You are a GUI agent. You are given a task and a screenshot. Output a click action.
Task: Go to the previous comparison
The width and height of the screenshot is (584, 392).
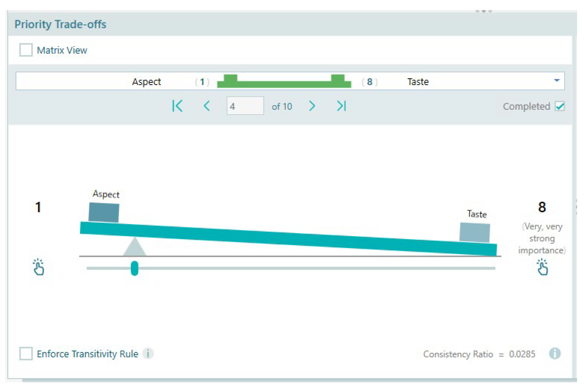click(x=207, y=106)
